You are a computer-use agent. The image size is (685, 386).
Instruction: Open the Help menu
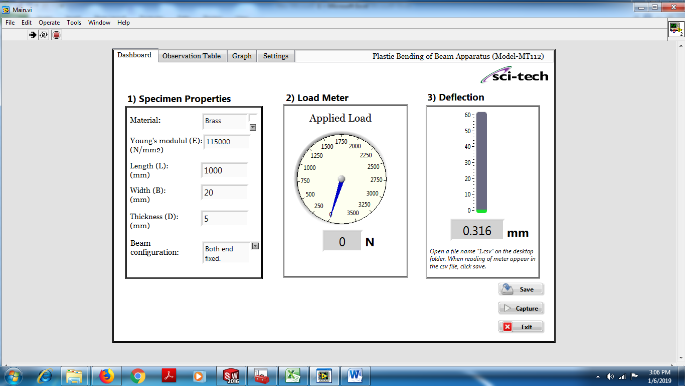click(x=124, y=23)
